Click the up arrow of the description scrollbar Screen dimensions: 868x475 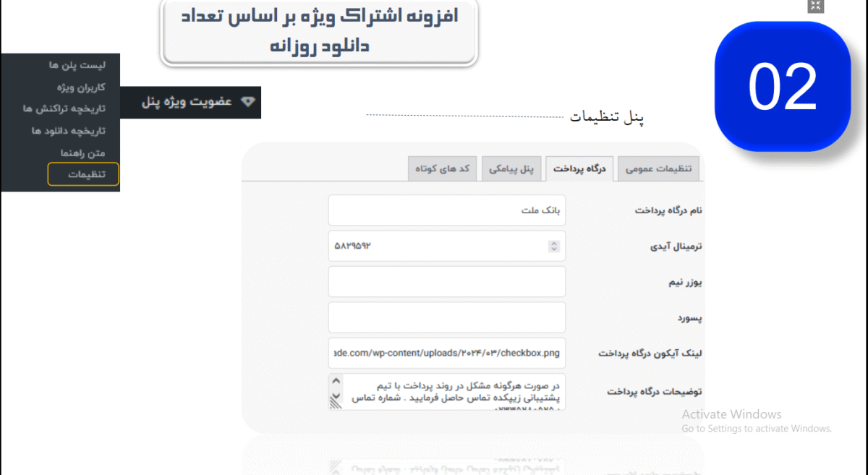[336, 381]
